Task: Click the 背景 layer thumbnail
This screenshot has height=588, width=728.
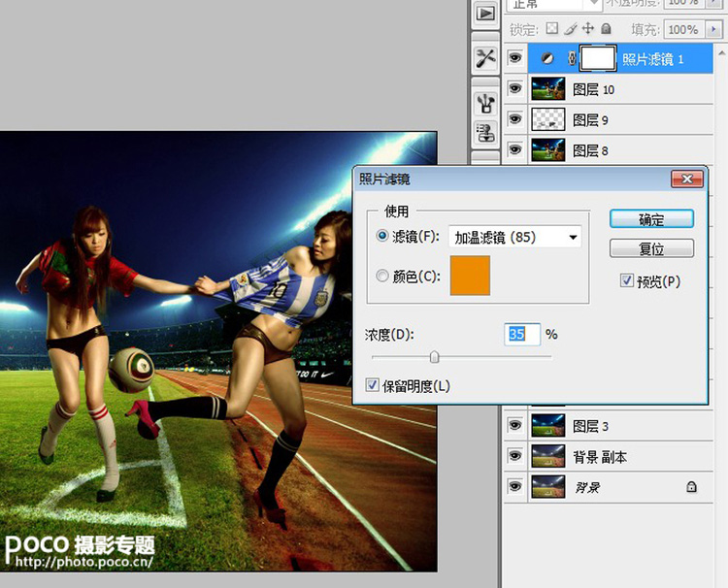Action: 547,487
